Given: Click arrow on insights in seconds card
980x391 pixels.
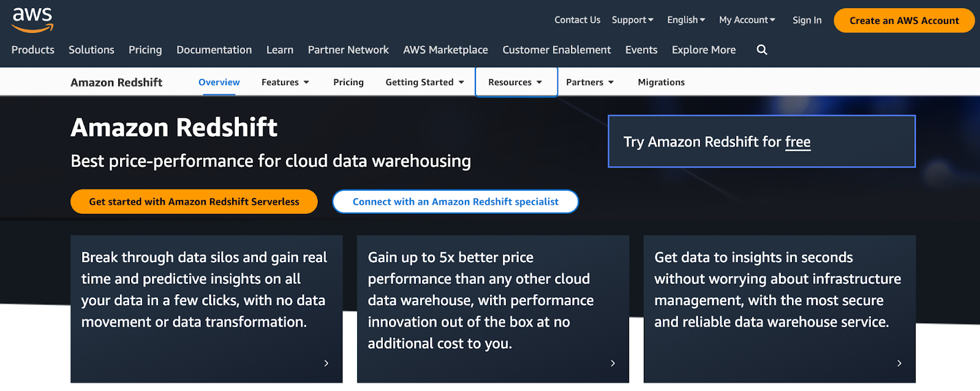Looking at the screenshot, I should pyautogui.click(x=899, y=363).
